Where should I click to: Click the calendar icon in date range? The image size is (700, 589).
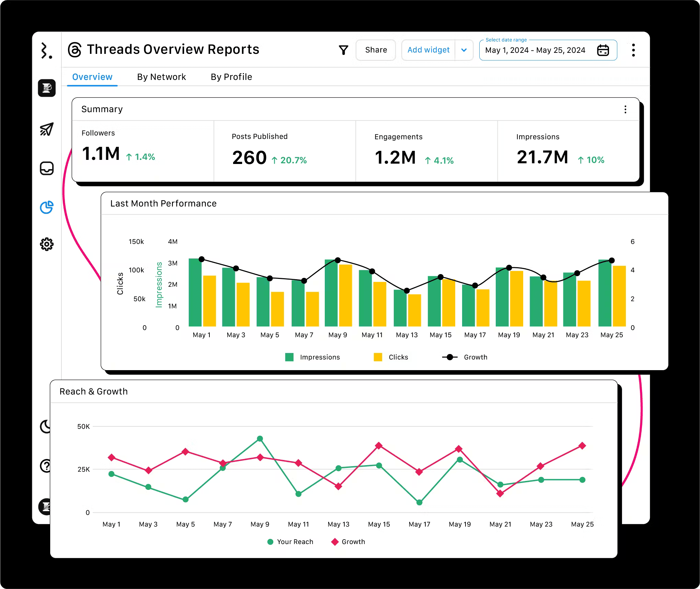[x=603, y=50]
